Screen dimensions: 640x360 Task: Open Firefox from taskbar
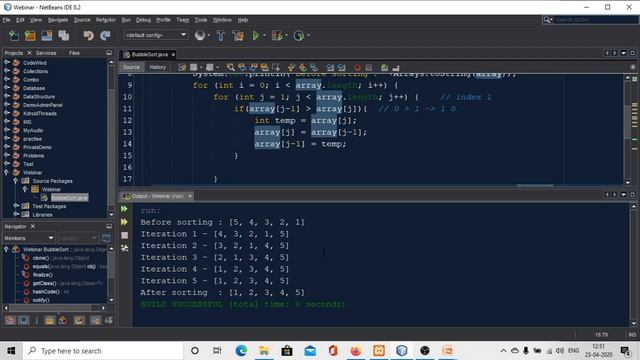click(x=356, y=351)
